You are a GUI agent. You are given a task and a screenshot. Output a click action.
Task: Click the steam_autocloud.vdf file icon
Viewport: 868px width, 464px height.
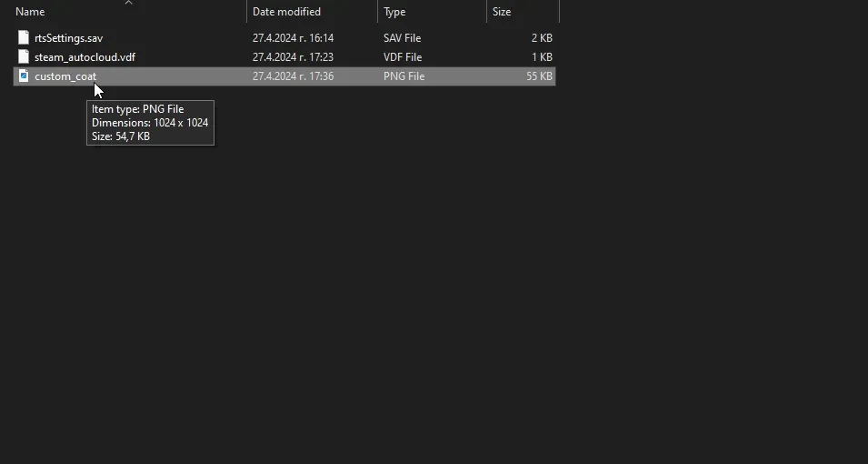point(25,57)
